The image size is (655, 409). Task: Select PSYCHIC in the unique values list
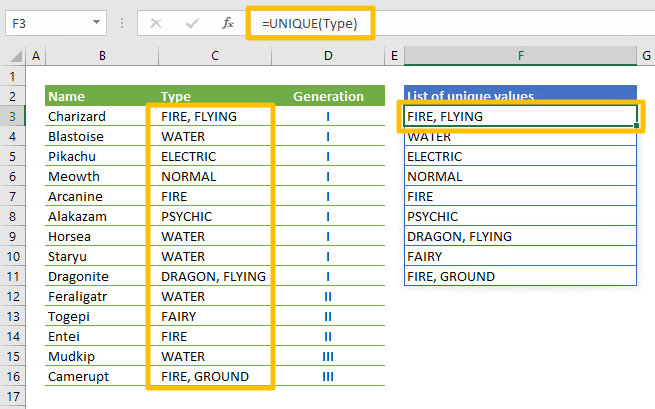point(520,217)
